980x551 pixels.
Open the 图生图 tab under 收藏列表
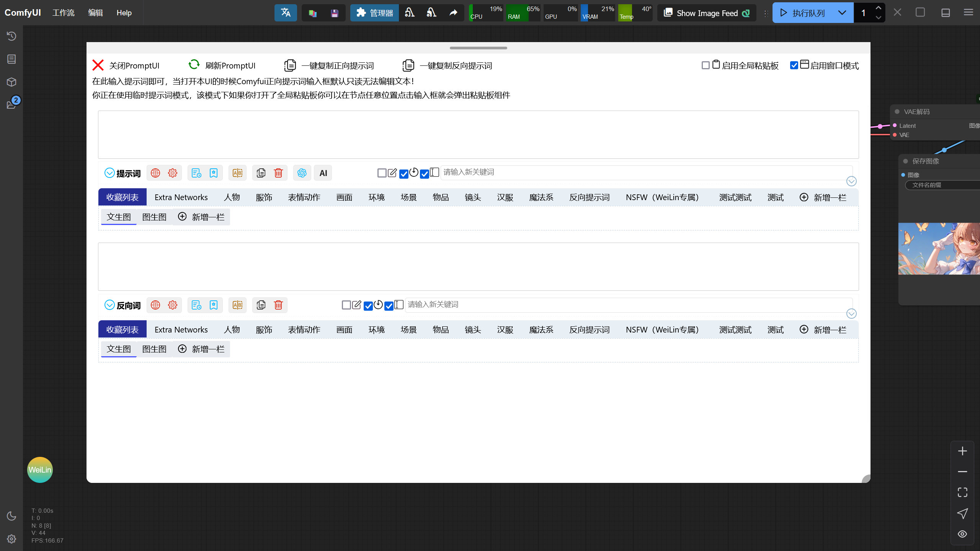(x=154, y=217)
